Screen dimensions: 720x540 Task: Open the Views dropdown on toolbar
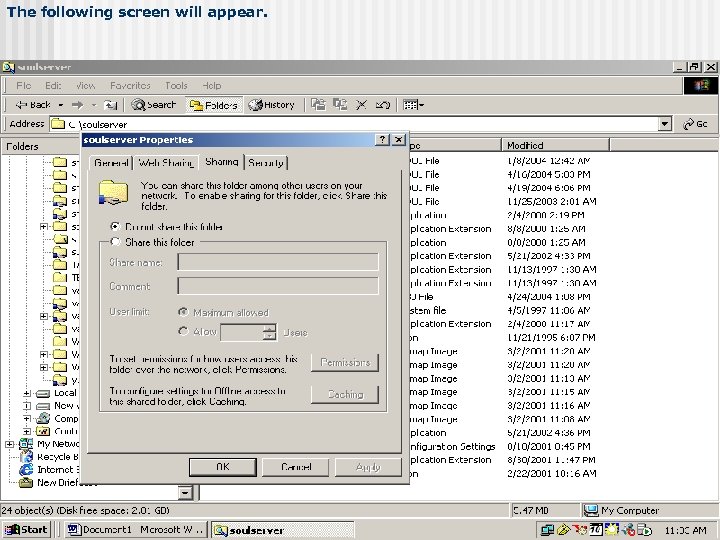413,104
